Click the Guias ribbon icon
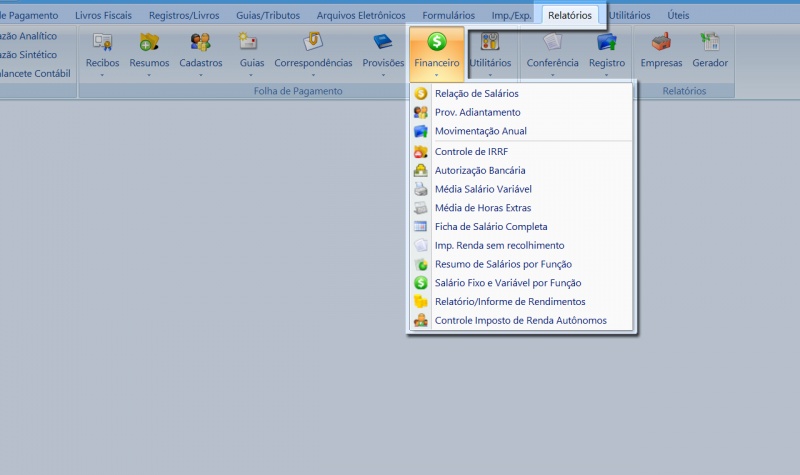 [x=251, y=43]
